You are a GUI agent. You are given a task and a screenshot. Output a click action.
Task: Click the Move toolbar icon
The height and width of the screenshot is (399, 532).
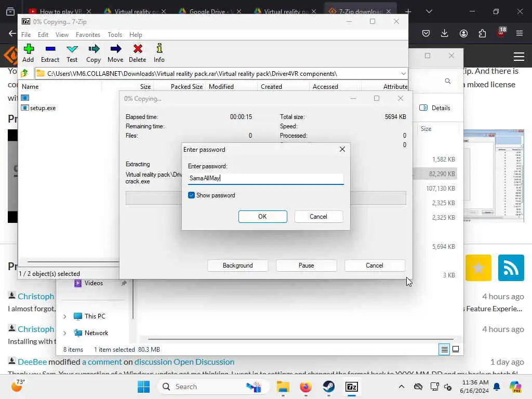pos(115,53)
